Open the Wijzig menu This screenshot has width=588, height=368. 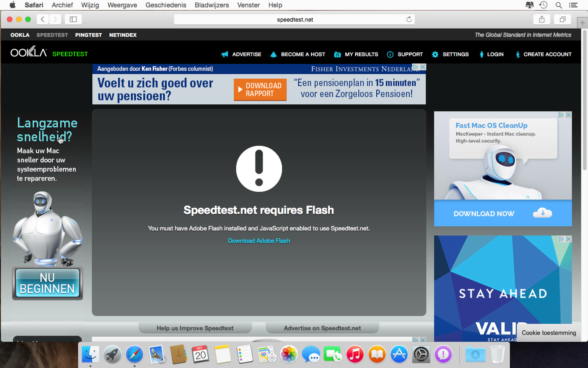(90, 5)
